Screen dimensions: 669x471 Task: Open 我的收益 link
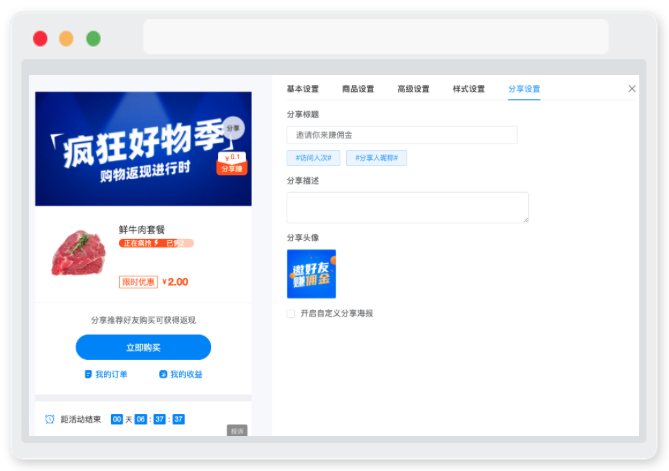click(x=186, y=374)
